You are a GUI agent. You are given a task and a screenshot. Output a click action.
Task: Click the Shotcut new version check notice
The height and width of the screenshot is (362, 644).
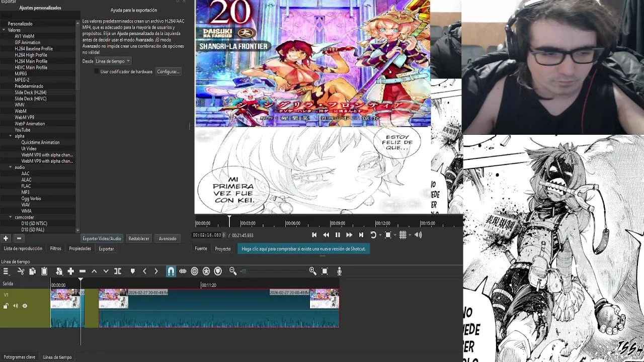point(303,249)
